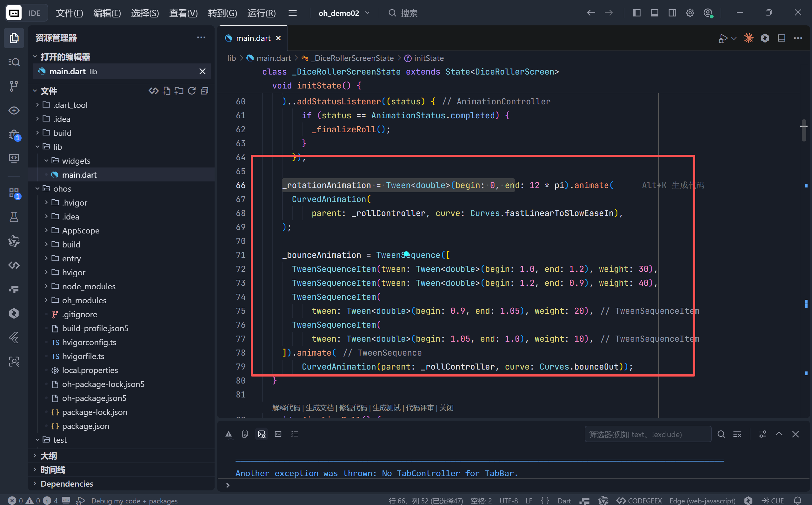Expand the .dart_tool folder

click(x=70, y=105)
